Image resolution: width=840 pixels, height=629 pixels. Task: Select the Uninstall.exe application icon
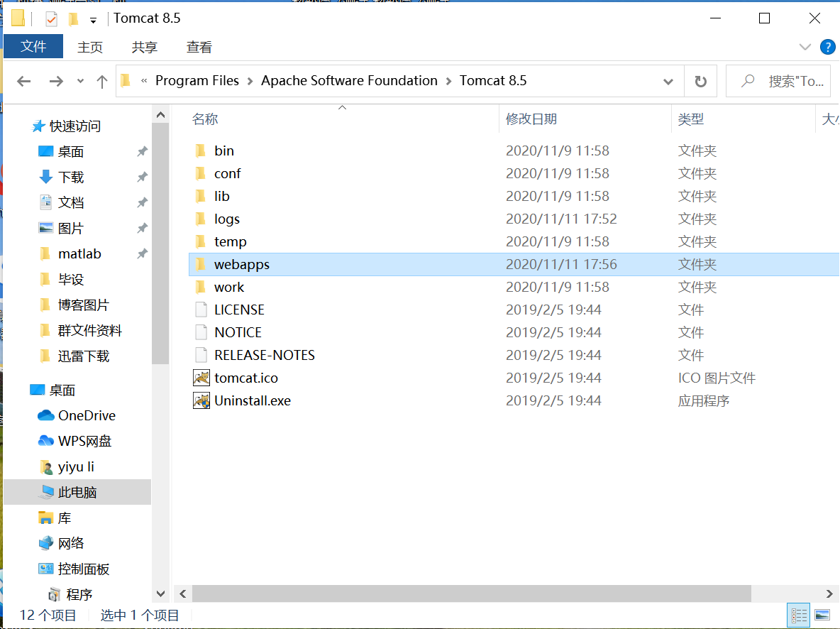pyautogui.click(x=201, y=400)
